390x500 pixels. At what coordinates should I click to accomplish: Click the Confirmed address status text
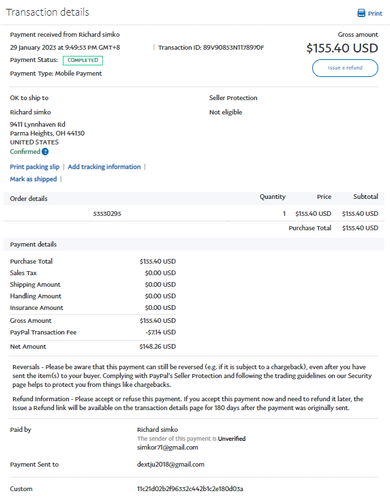coord(25,152)
